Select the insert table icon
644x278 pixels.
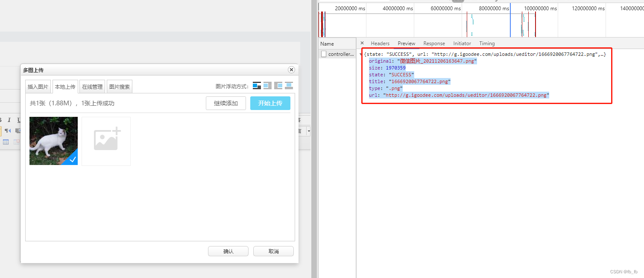(6, 142)
